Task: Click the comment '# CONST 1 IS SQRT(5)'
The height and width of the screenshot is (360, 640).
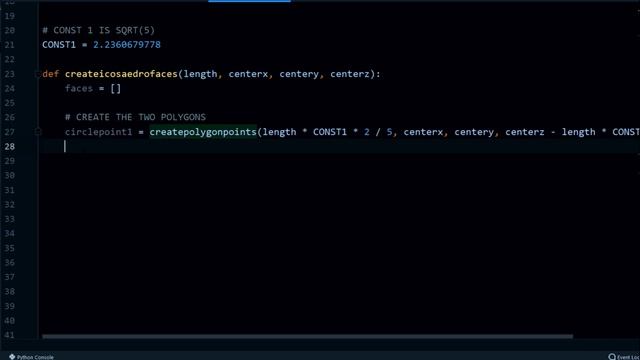Action: click(x=98, y=30)
